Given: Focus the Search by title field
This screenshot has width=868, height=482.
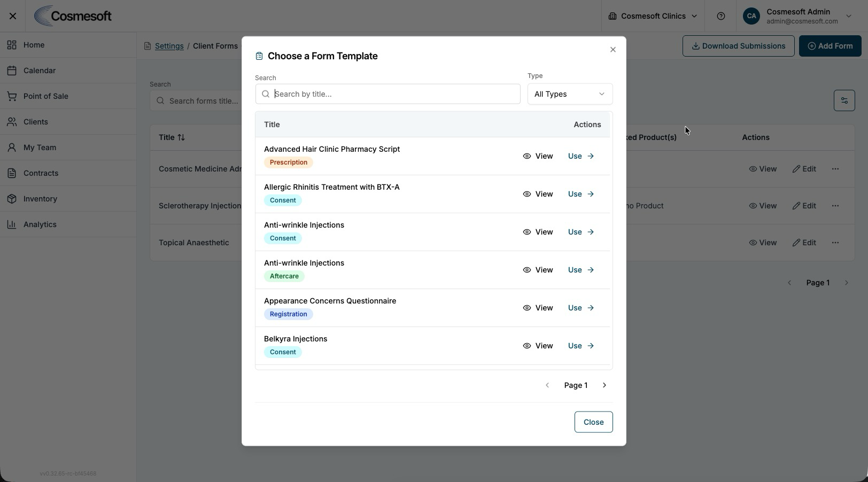Looking at the screenshot, I should pos(387,94).
